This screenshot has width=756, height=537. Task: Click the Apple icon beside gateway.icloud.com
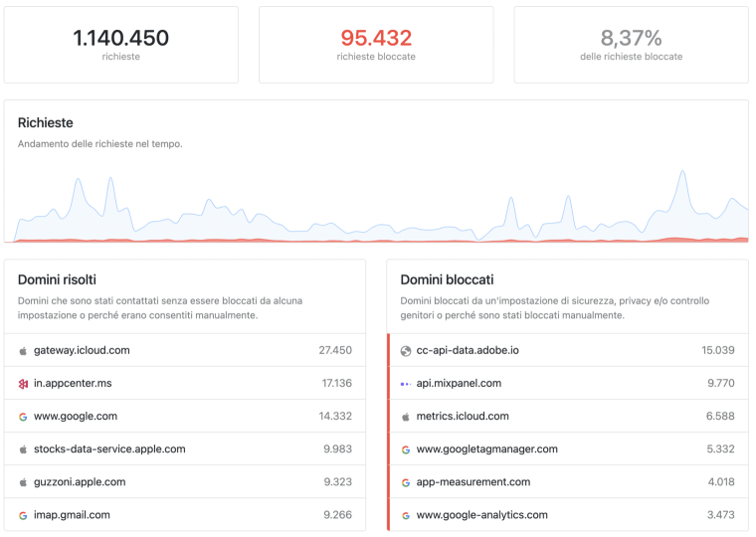23,351
